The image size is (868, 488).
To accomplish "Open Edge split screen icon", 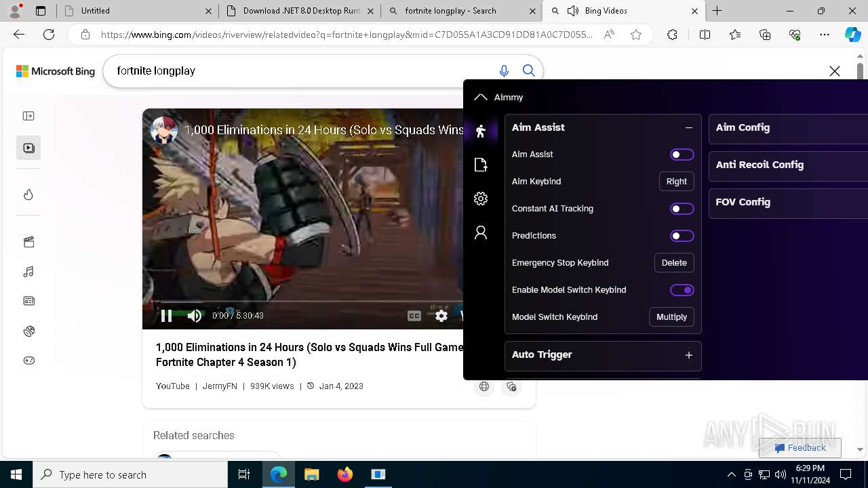I will coord(705,35).
